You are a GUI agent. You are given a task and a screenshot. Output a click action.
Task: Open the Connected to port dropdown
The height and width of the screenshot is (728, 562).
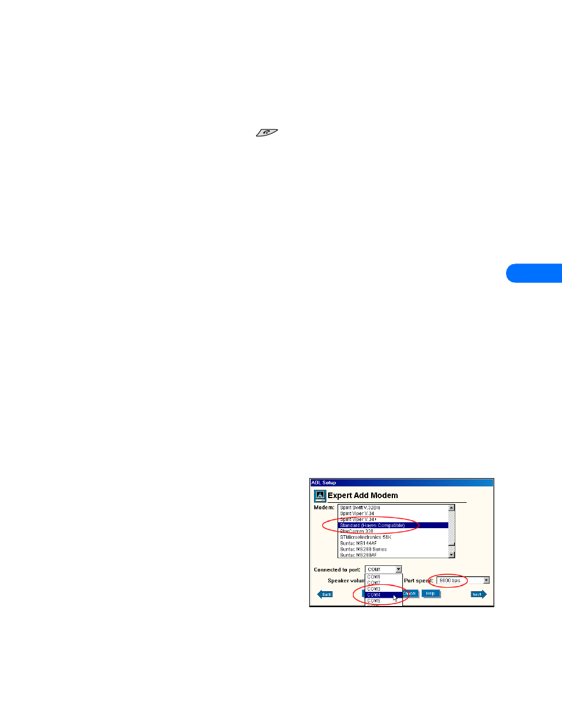coord(384,569)
